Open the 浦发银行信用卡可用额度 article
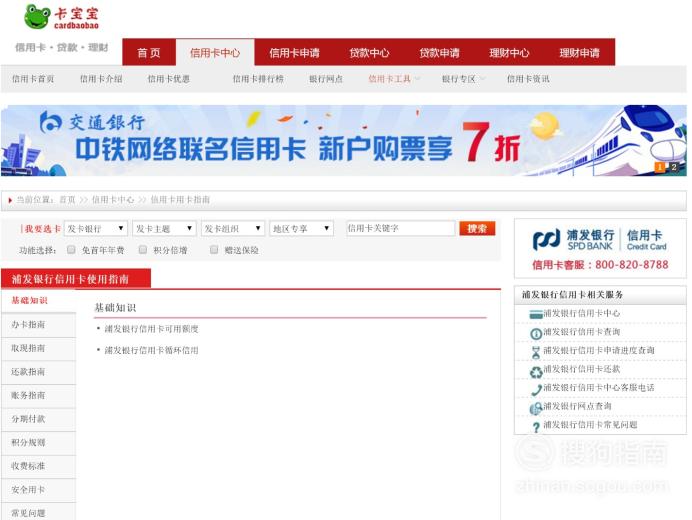The height and width of the screenshot is (520, 692). click(151, 329)
